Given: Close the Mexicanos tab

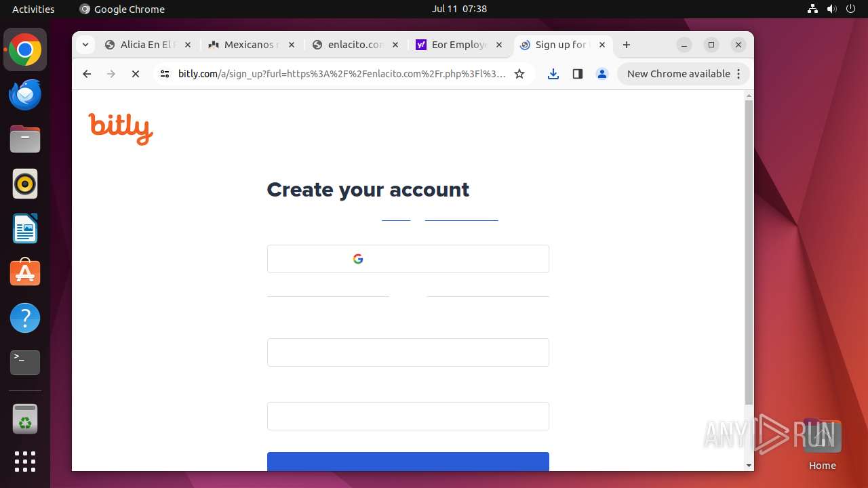Looking at the screenshot, I should click(292, 45).
